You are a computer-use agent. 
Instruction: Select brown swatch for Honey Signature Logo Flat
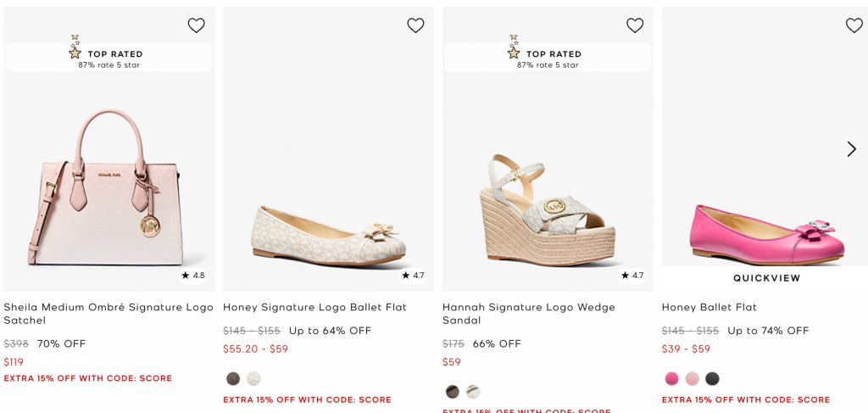pos(233,379)
